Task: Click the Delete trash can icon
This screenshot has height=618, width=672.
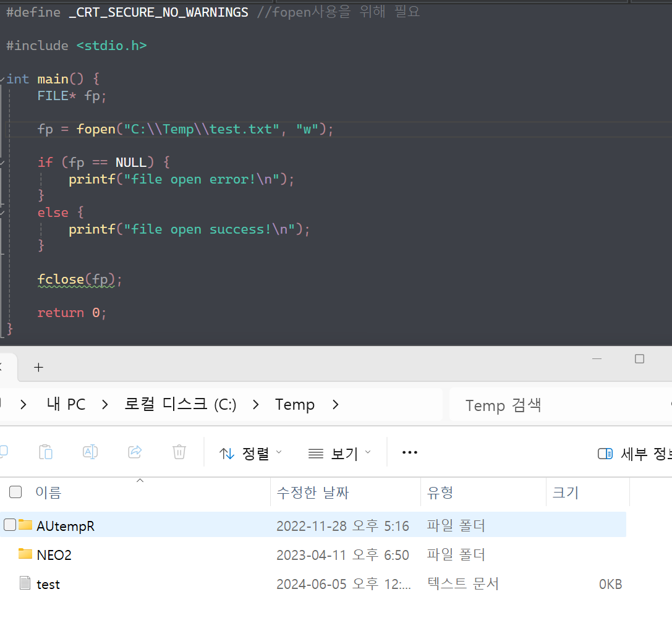Action: (x=179, y=452)
